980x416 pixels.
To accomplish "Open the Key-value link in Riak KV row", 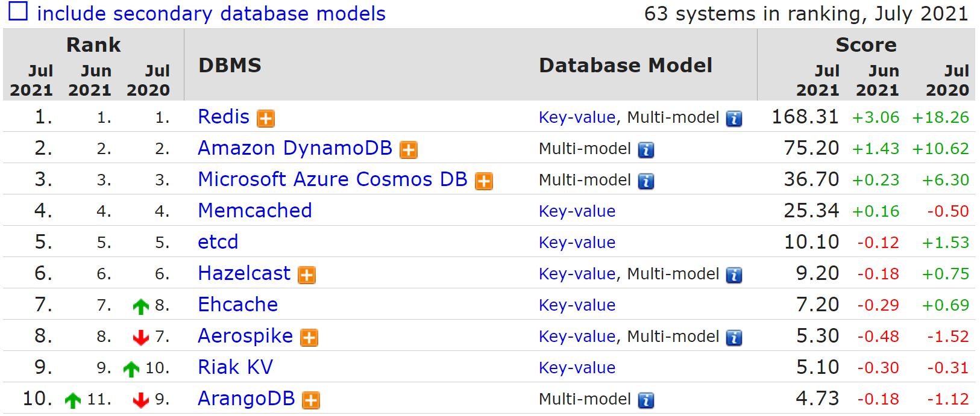I will pyautogui.click(x=577, y=368).
